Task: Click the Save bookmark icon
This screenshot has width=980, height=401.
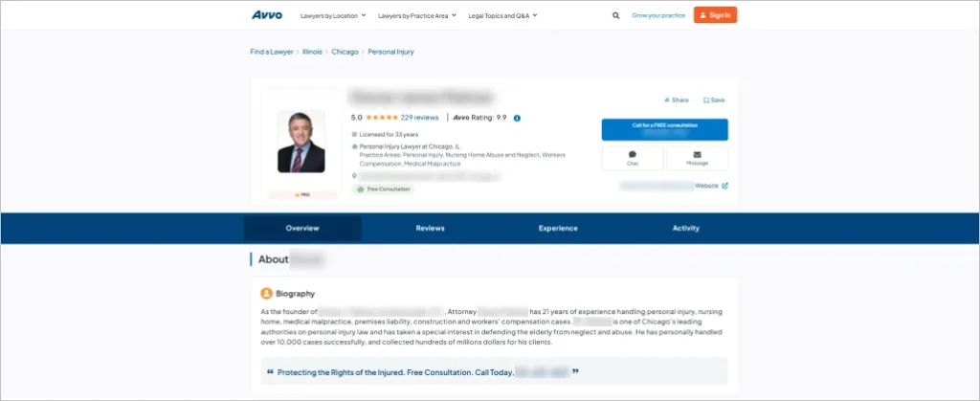Action: click(705, 100)
